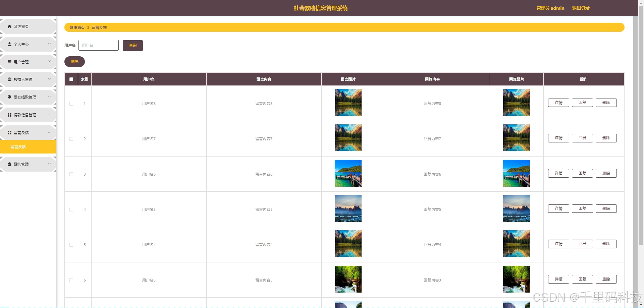
Task: Click the 回复内容 column header
Action: 432,79
